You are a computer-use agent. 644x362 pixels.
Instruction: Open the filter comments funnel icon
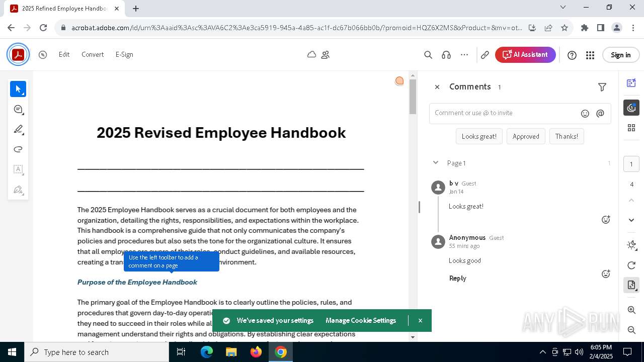pos(602,87)
